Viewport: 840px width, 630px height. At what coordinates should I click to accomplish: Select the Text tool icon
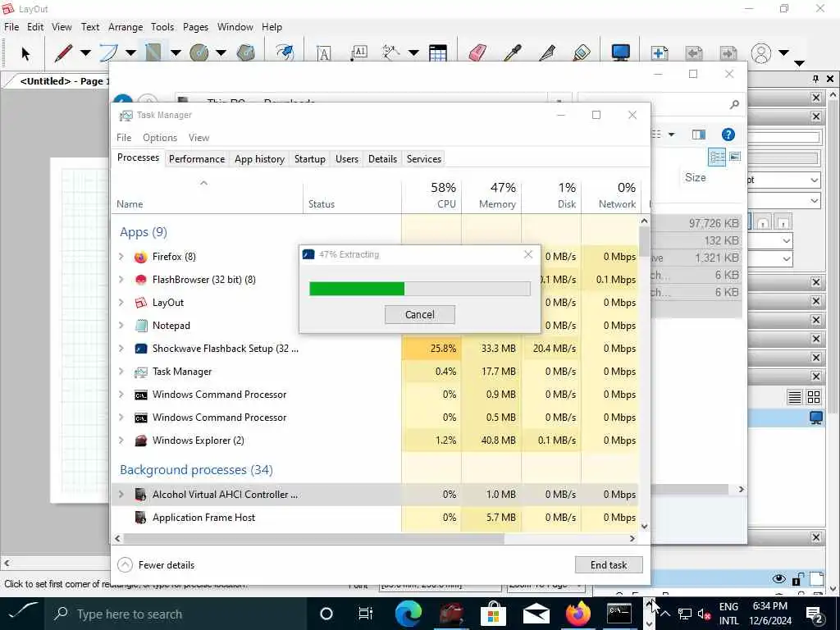(x=323, y=53)
